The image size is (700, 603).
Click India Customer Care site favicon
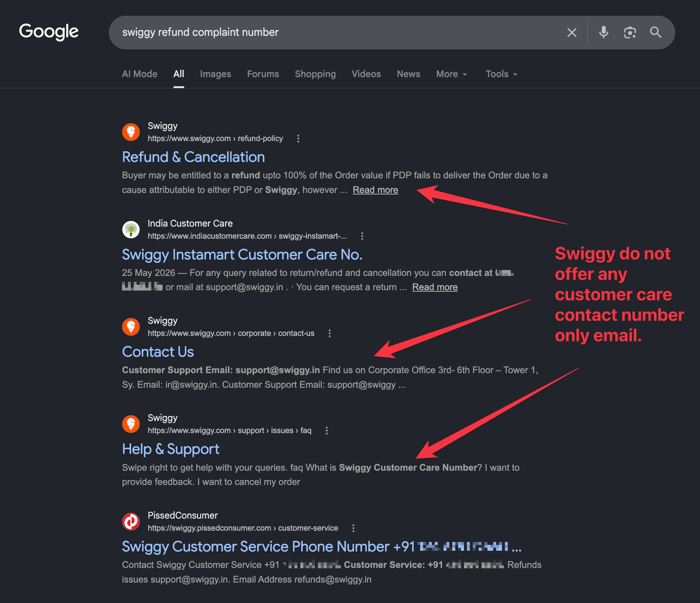click(131, 230)
